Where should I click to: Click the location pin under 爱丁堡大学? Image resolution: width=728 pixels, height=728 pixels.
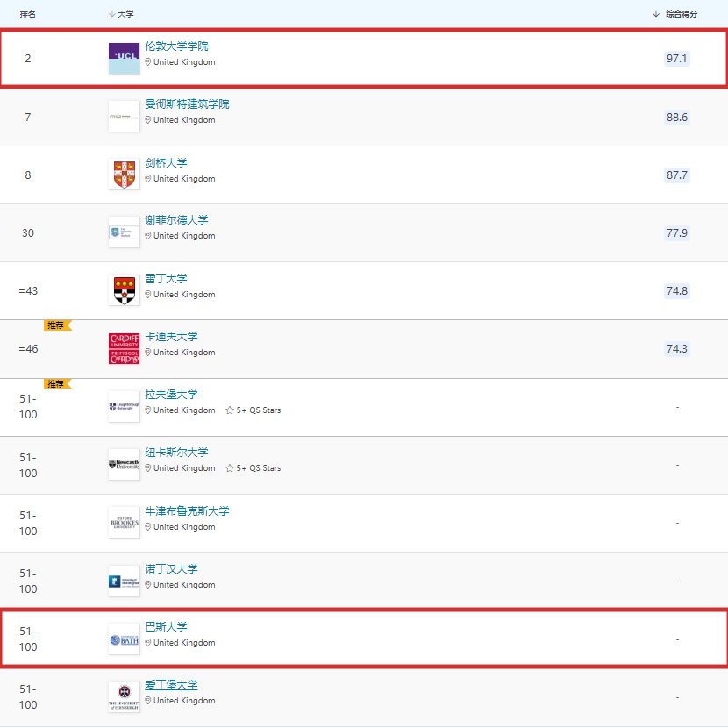(x=148, y=701)
